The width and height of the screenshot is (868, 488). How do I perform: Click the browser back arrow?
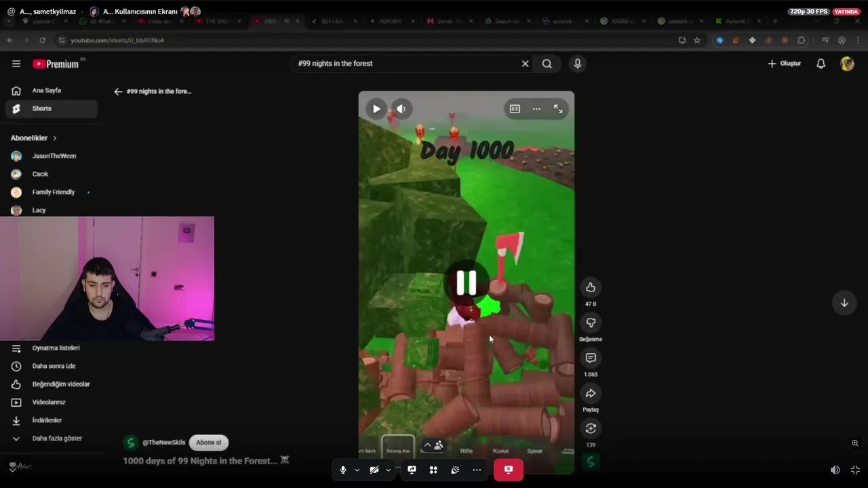(9, 40)
